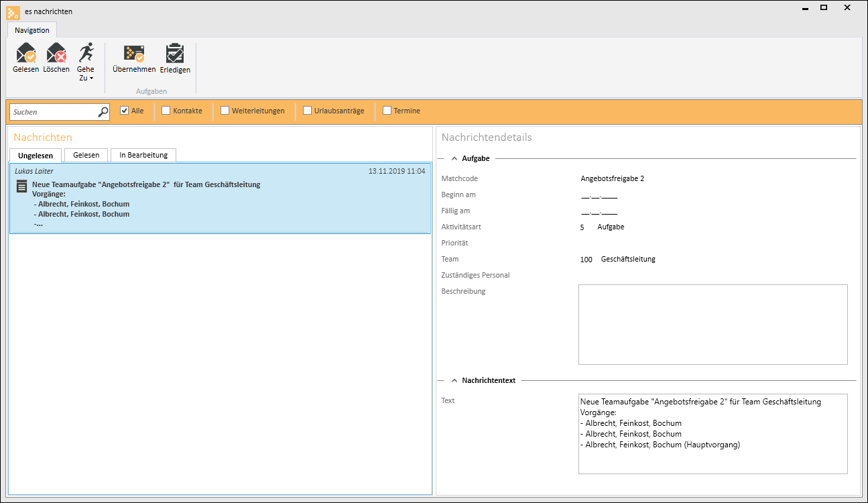This screenshot has height=503, width=868.
Task: Complete the task with Erledigen icon
Action: 175,58
